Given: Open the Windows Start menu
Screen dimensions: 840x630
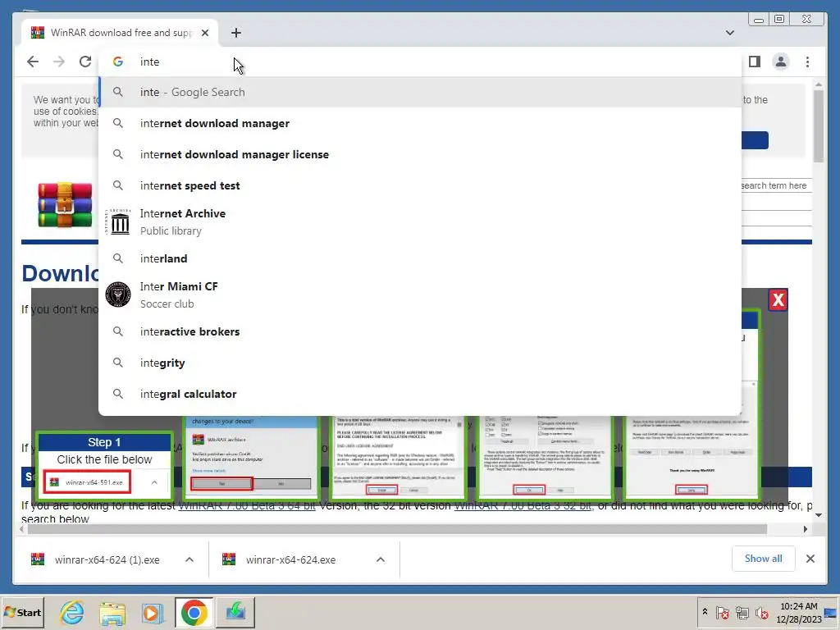Looking at the screenshot, I should click(x=22, y=612).
